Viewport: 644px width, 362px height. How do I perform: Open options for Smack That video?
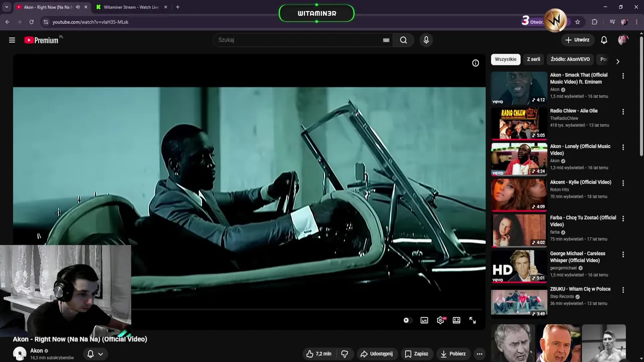623,76
